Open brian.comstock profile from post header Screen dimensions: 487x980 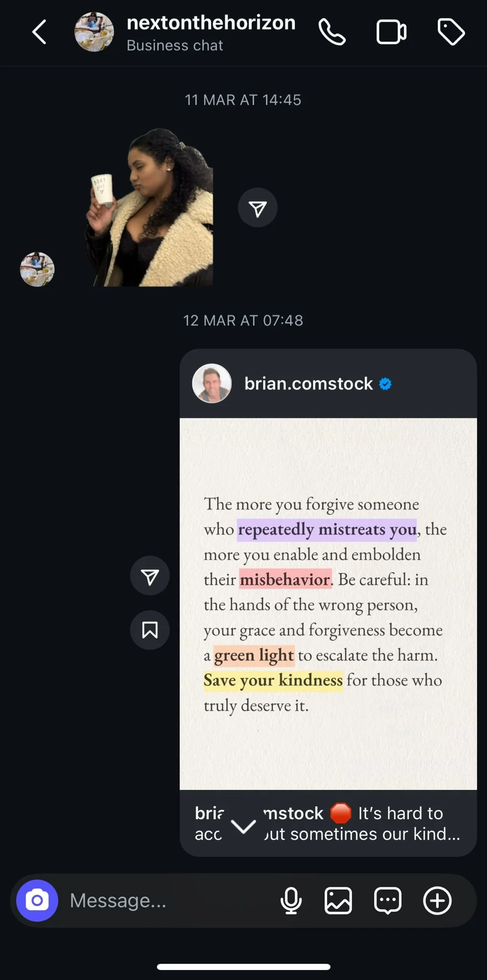pyautogui.click(x=309, y=384)
